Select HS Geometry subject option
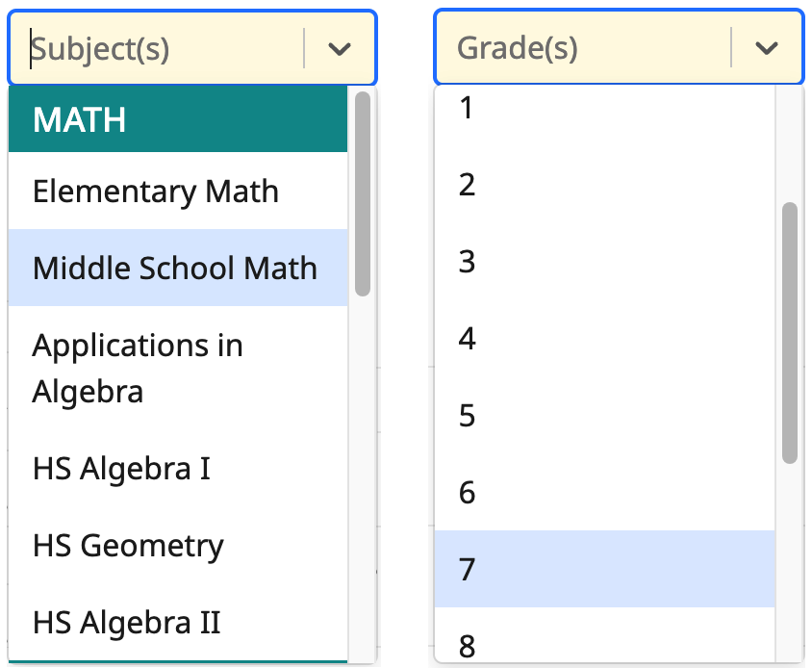Screen dimensions: 812x668 [x=128, y=546]
